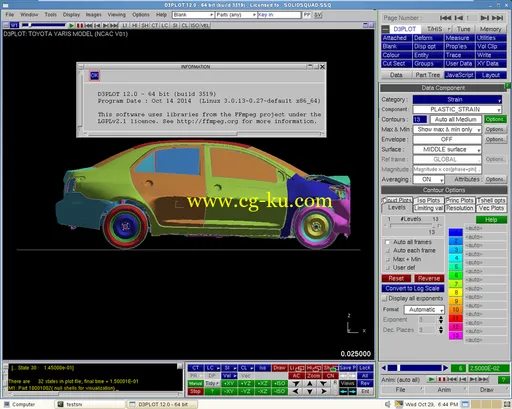The width and height of the screenshot is (512, 409).
Task: Click the Measure tool button
Action: click(459, 38)
